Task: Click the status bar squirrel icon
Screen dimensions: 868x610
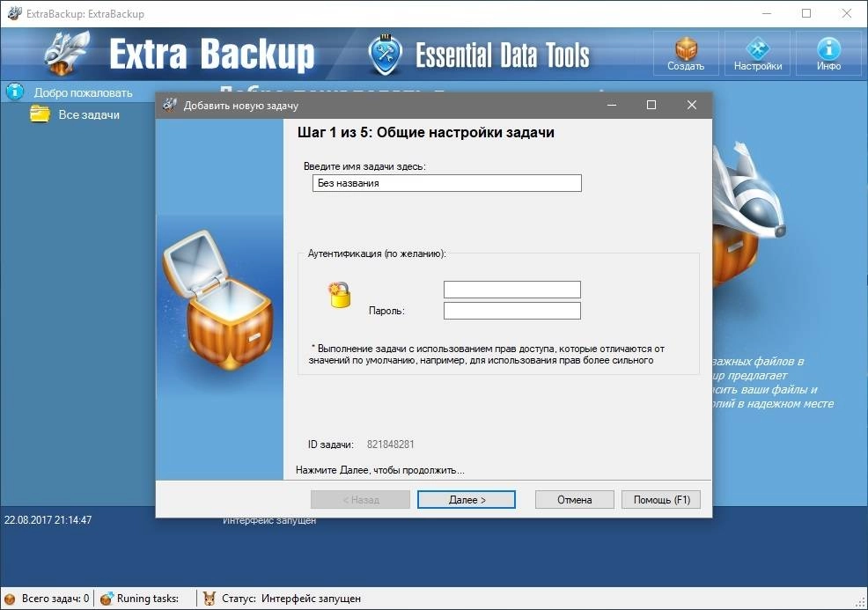Action: pyautogui.click(x=210, y=599)
